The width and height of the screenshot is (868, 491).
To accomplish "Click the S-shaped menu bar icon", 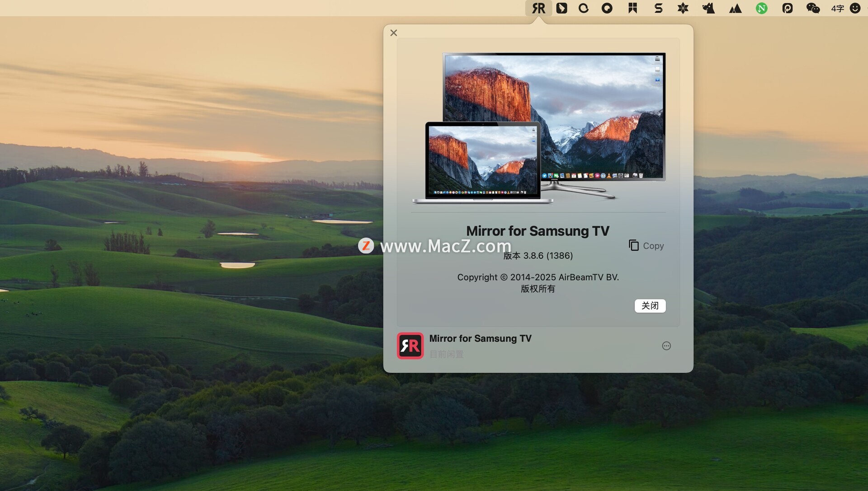I will (658, 8).
